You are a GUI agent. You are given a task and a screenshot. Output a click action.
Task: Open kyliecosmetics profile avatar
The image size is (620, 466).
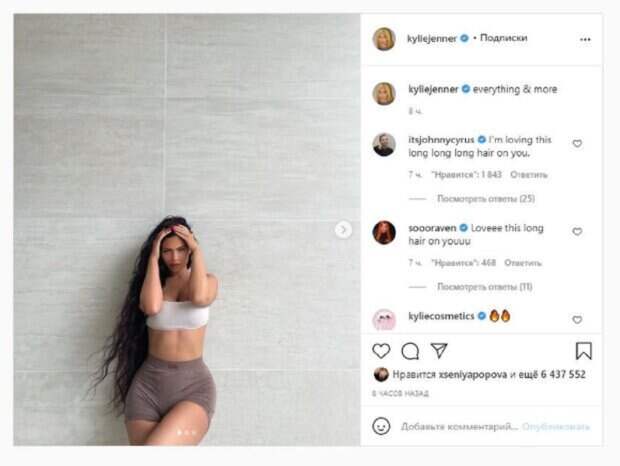[384, 319]
